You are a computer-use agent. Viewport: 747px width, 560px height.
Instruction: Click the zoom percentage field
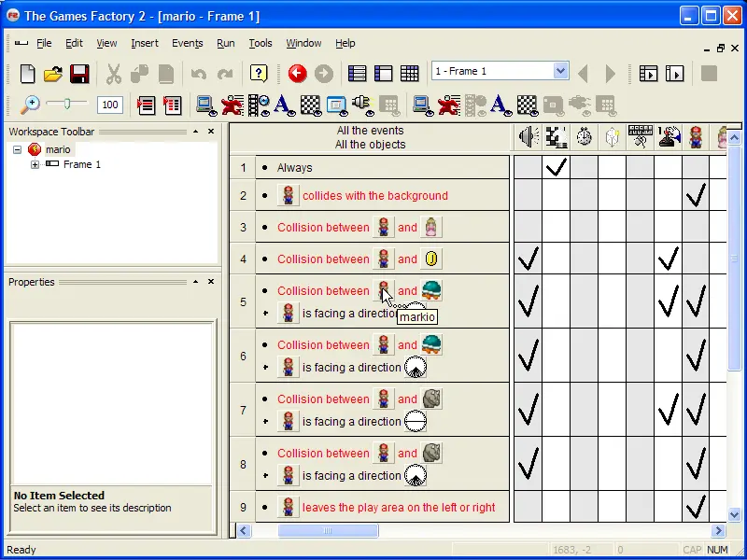point(110,105)
